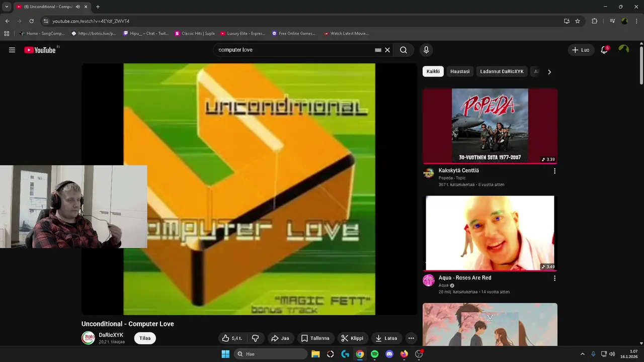The image size is (644, 362).
Task: Go to the YouTube home logo
Action: 40,50
